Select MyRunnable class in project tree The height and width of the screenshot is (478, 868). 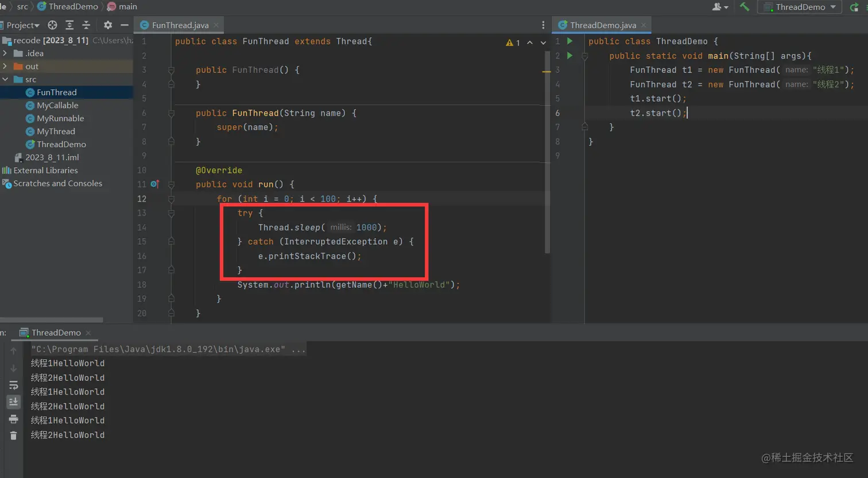click(x=60, y=118)
